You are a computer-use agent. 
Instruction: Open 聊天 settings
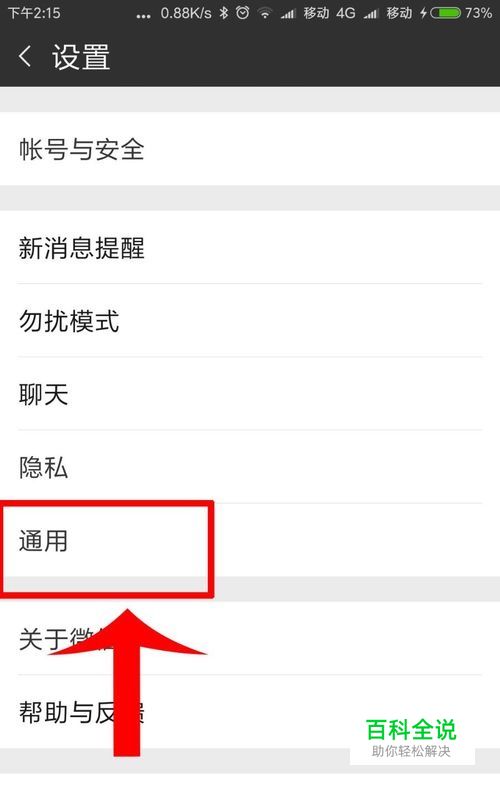point(250,393)
